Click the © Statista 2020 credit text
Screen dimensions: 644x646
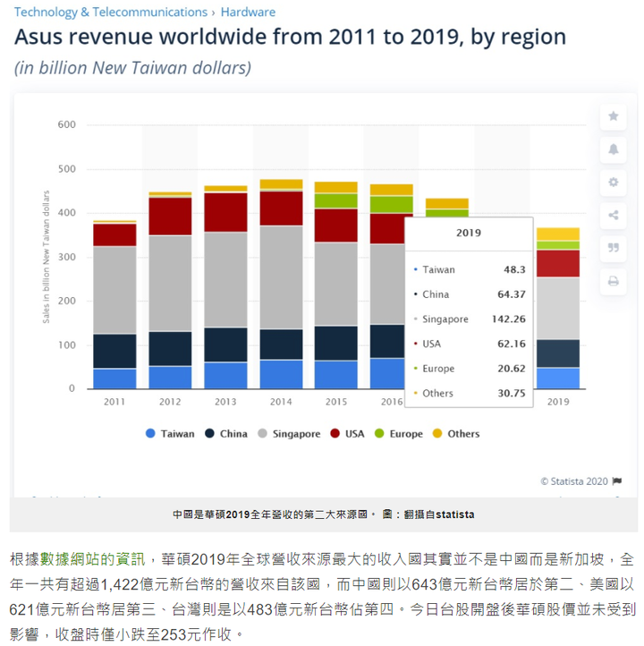click(574, 481)
